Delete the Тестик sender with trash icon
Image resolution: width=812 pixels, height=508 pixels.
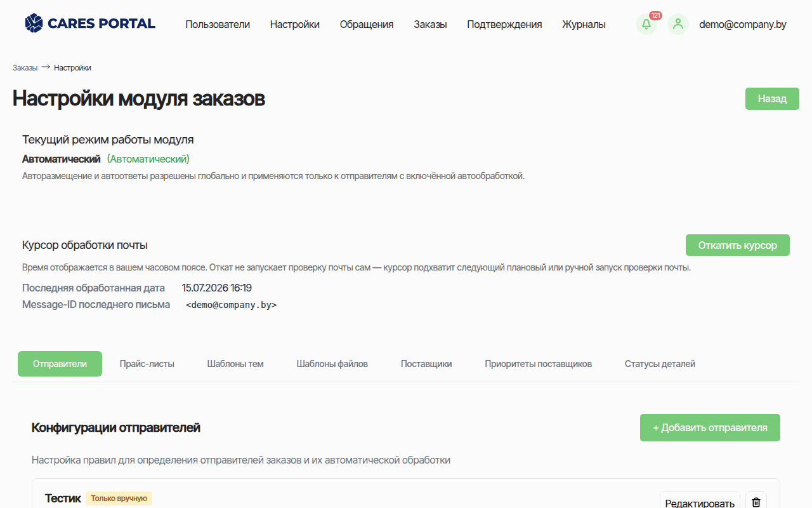pos(756,502)
